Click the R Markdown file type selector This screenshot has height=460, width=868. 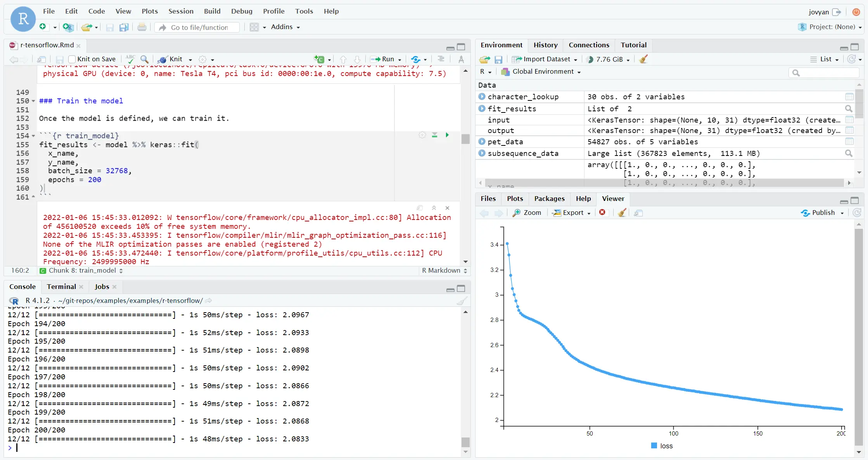pos(444,270)
